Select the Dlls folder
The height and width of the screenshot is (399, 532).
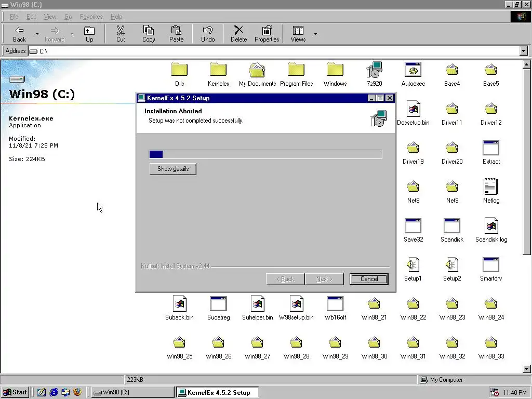click(x=179, y=74)
